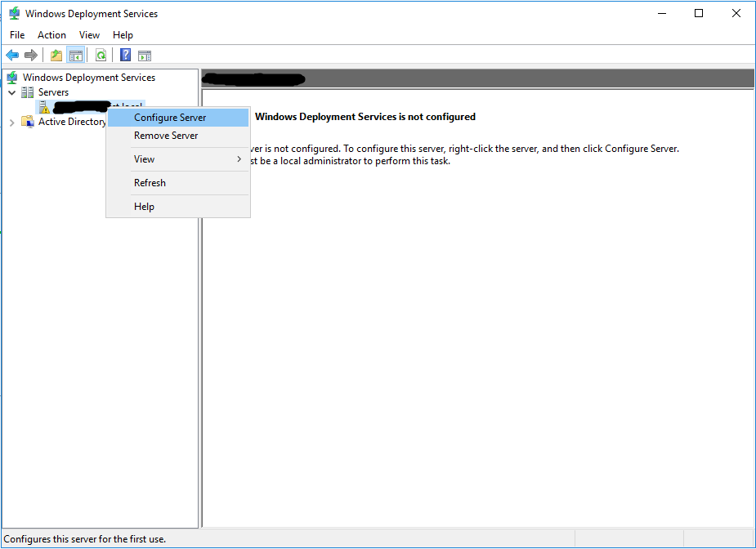Choose Configure Server from context menu
Screen dimensions: 756x549
pyautogui.click(x=178, y=118)
